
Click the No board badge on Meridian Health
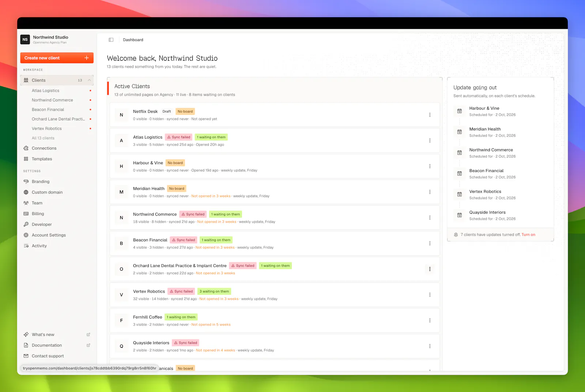(177, 189)
